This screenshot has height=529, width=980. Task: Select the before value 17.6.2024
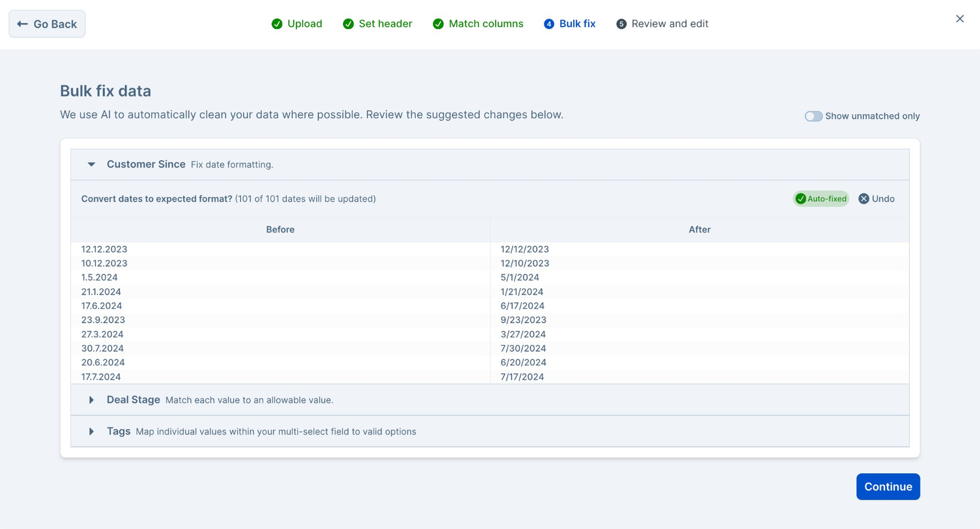click(102, 306)
